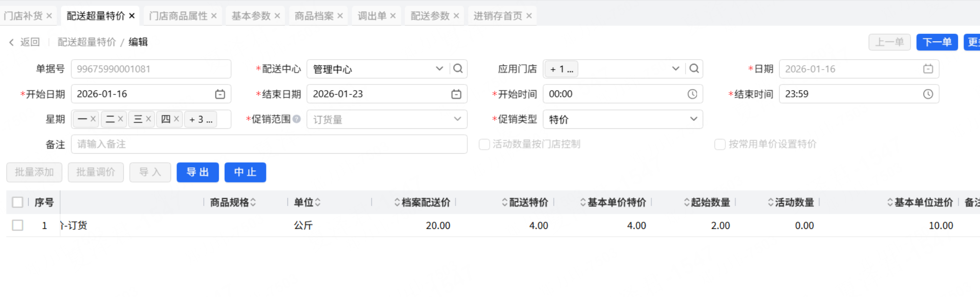
Task: Click the help icon next to 促销范围
Action: tap(297, 119)
